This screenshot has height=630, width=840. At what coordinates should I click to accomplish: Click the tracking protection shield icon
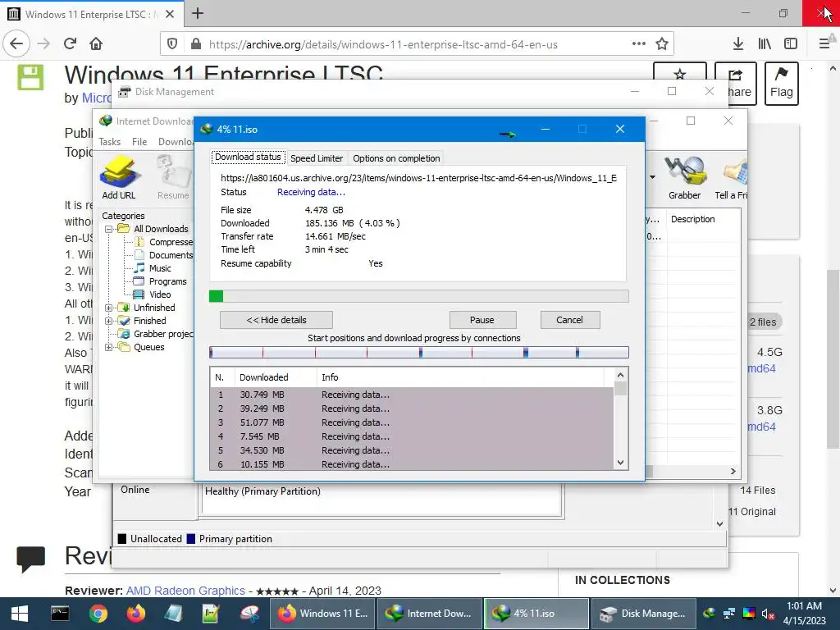(172, 44)
